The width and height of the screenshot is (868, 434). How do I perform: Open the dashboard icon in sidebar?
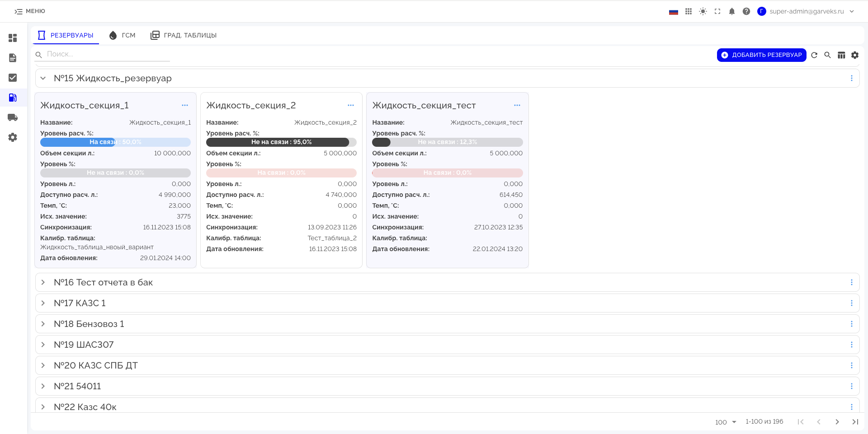tap(13, 38)
